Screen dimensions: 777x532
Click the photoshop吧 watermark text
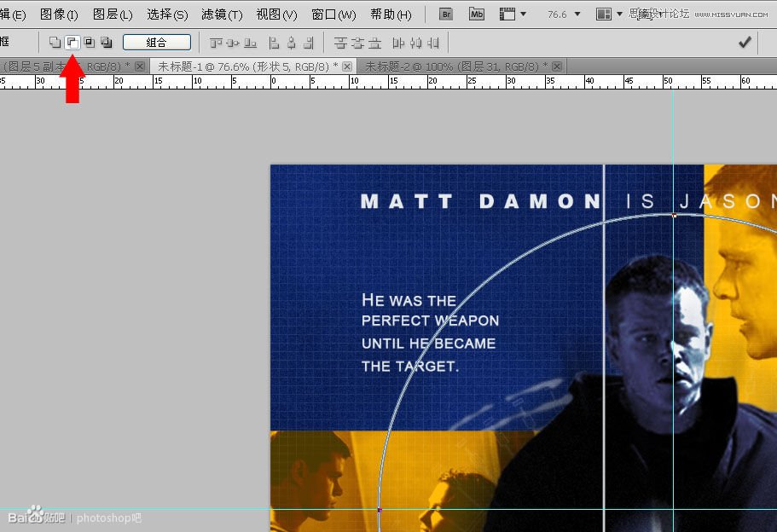111,518
